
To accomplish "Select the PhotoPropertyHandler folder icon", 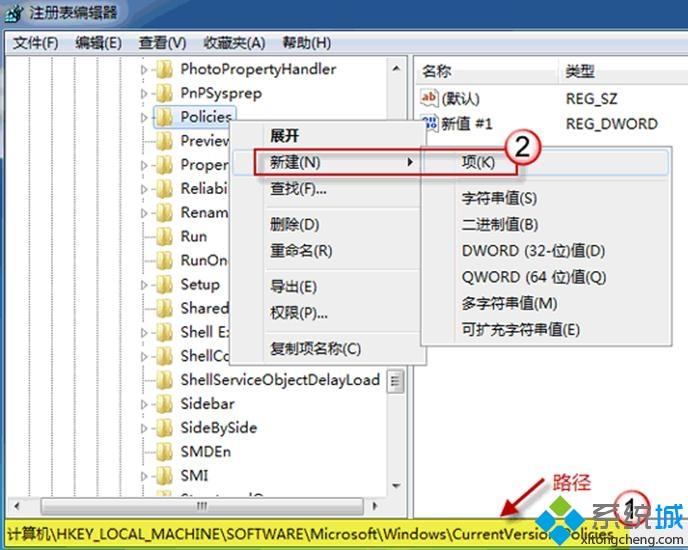I will (x=164, y=69).
